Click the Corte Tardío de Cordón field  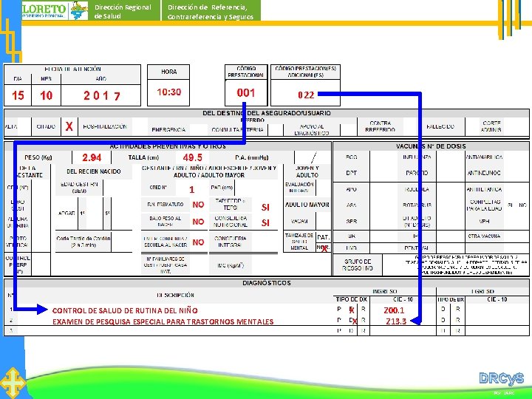pyautogui.click(x=121, y=242)
